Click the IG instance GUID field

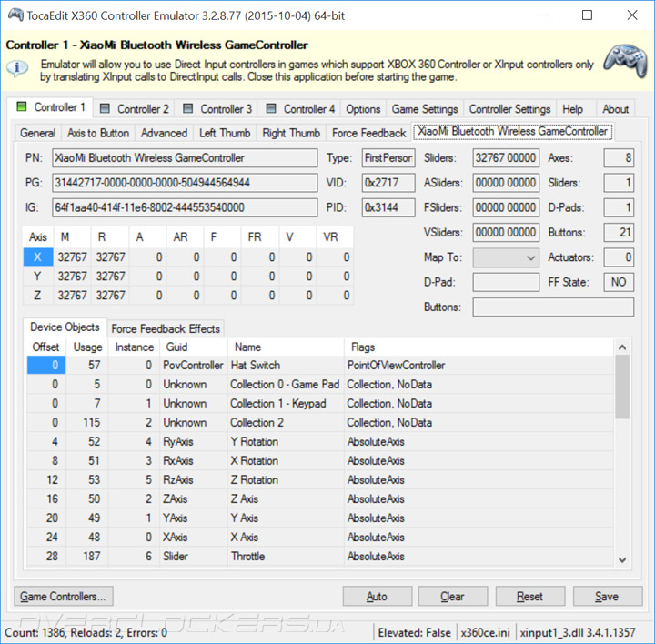(x=185, y=207)
